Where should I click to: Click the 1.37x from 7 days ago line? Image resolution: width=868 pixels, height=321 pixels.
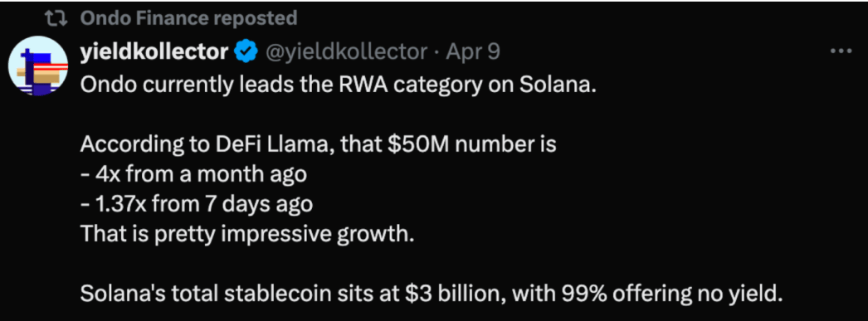click(x=197, y=204)
